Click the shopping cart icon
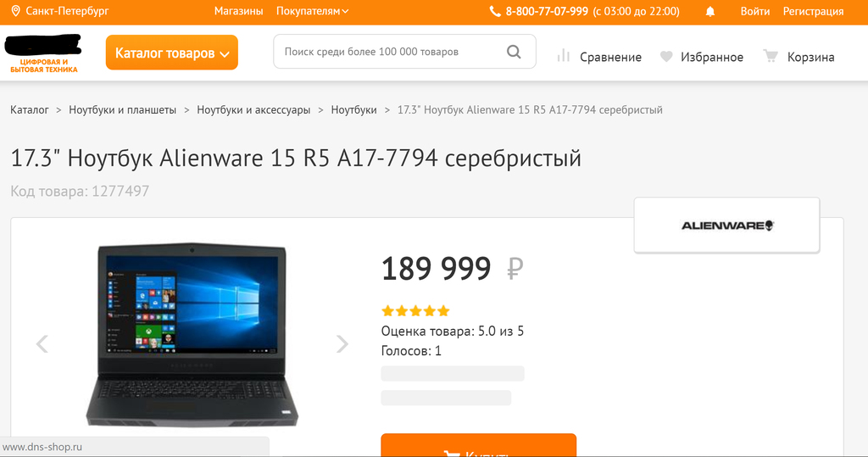 pos(771,55)
